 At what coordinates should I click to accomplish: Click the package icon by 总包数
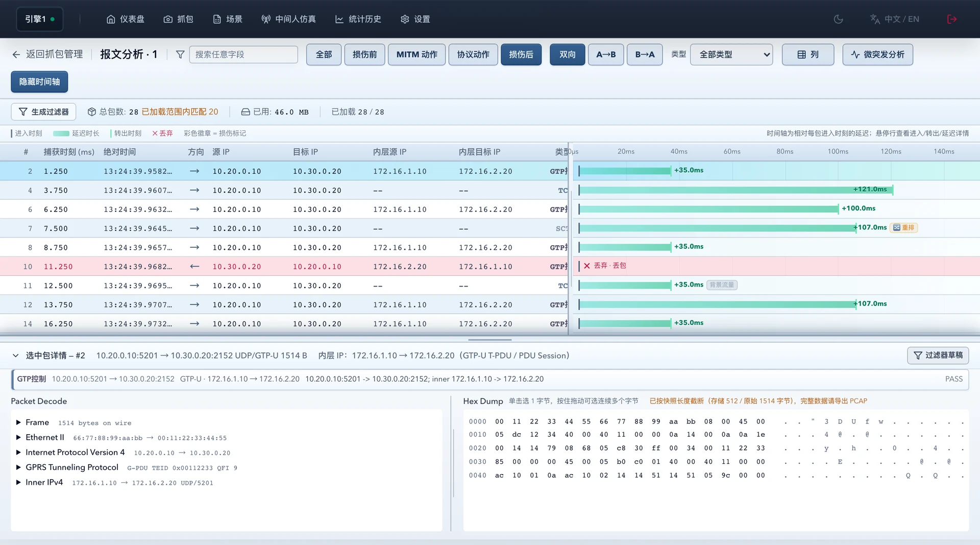pyautogui.click(x=92, y=111)
